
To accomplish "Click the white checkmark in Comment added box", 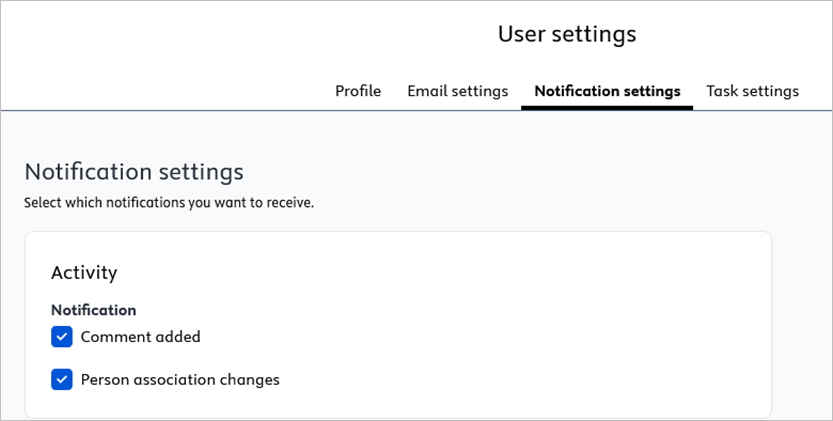I will point(62,337).
